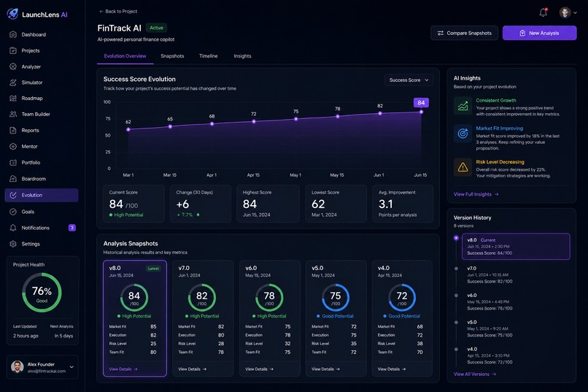
Task: Click the chart point labeled 62
Action: tap(128, 129)
